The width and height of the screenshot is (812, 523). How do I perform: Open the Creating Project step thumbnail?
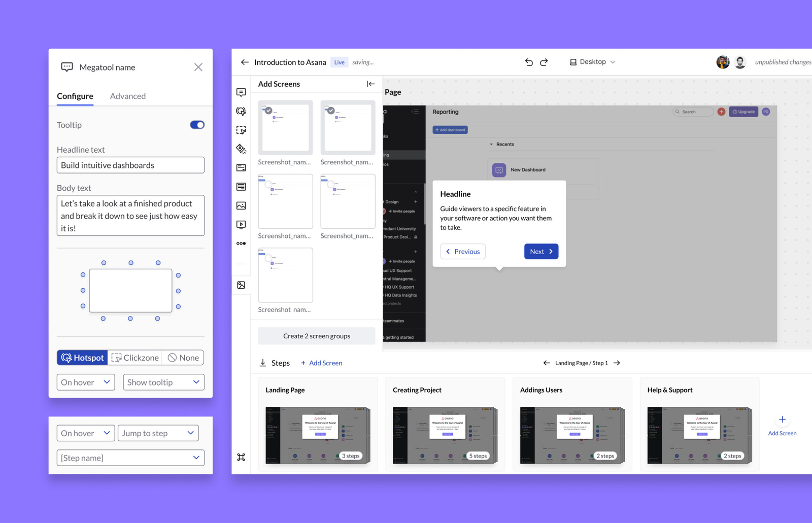click(445, 435)
